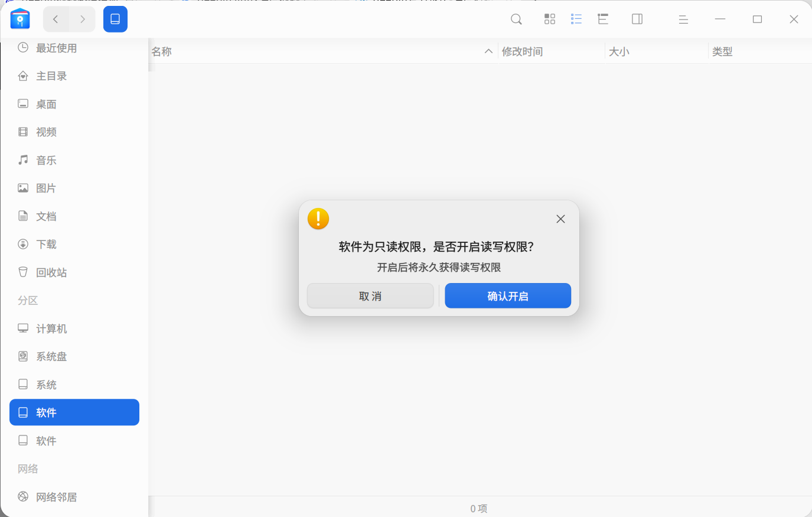Open 桌面 in the sidebar
The width and height of the screenshot is (812, 517).
74,104
